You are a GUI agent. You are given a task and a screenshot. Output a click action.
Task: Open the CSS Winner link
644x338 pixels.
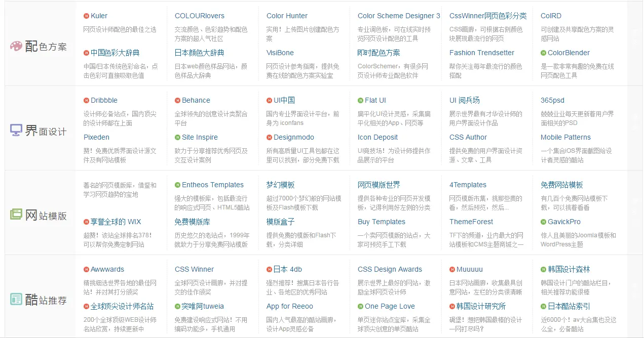tap(195, 269)
